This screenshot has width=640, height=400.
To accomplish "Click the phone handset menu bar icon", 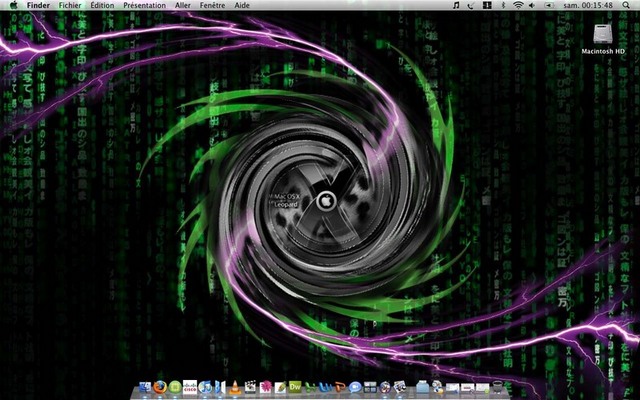I will [471, 5].
